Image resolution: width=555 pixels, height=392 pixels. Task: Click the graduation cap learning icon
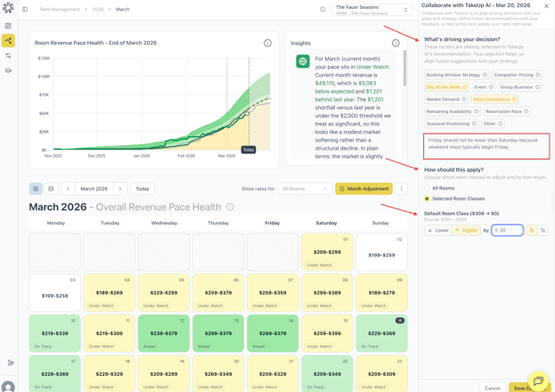coord(8,70)
